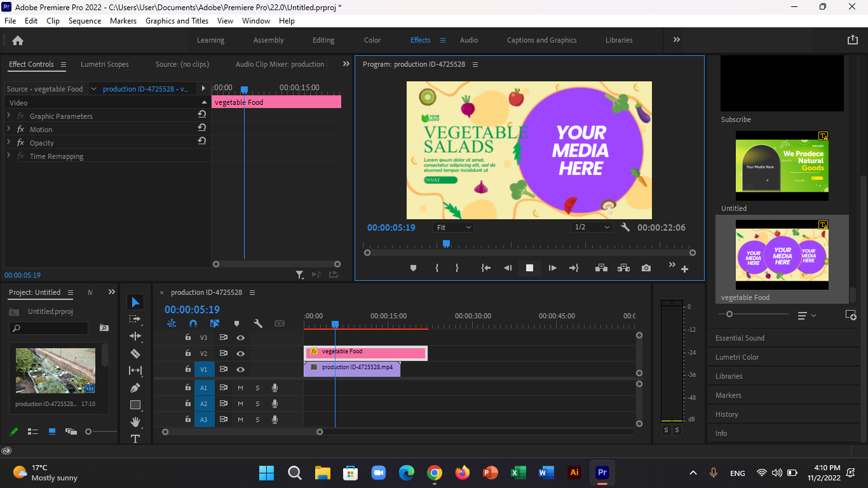Select the Hand tool
The width and height of the screenshot is (868, 488).
(135, 422)
